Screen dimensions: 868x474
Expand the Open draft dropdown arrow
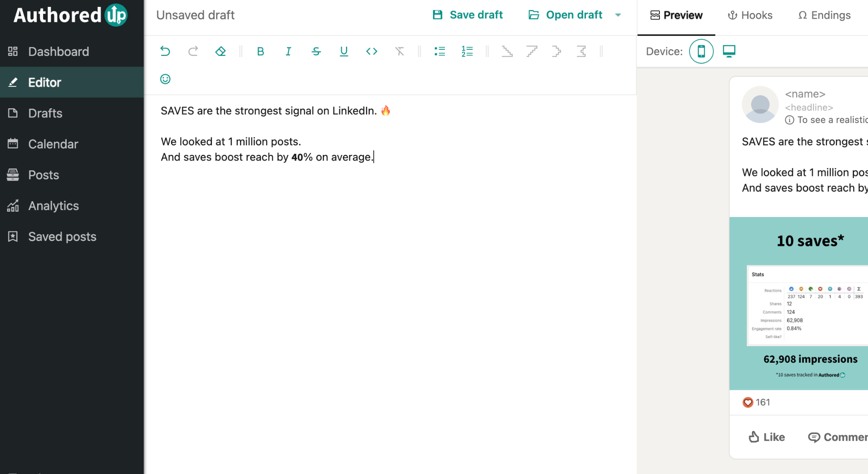[618, 15]
